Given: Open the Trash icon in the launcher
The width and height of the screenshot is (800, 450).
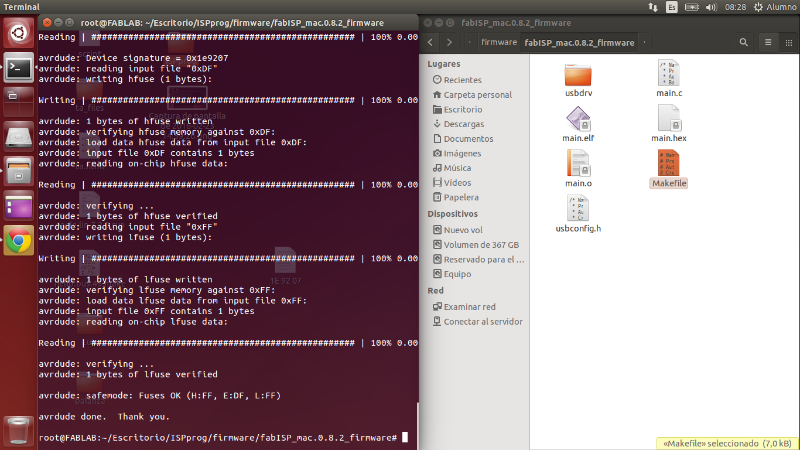Looking at the screenshot, I should pyautogui.click(x=18, y=431).
